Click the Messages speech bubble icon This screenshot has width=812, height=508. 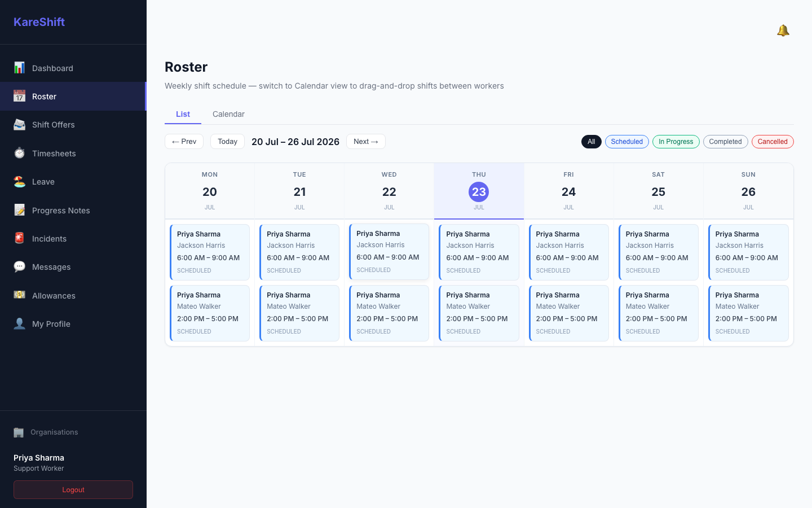click(x=19, y=266)
